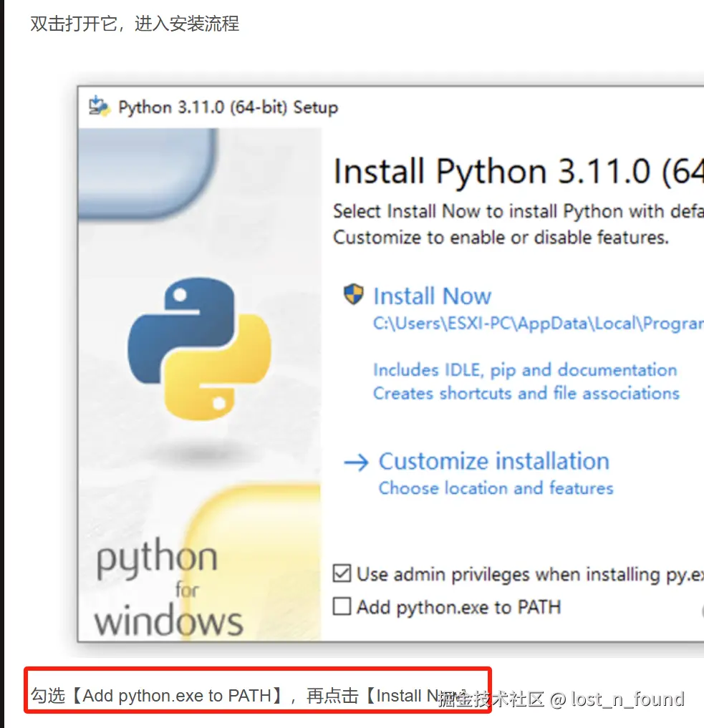
Task: Click the 'python for windows' logo text
Action: [169, 587]
